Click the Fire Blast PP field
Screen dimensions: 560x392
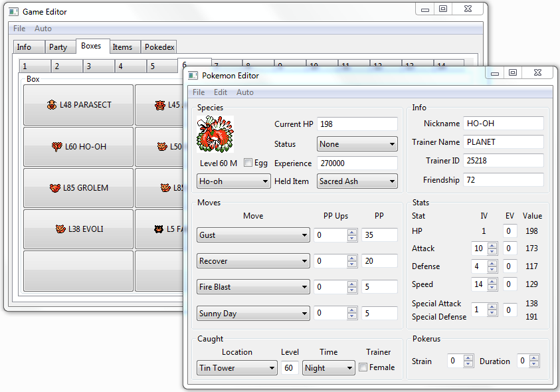(379, 286)
